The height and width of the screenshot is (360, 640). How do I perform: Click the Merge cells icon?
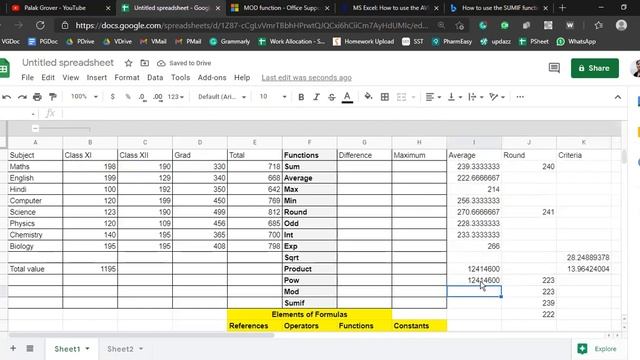click(402, 97)
